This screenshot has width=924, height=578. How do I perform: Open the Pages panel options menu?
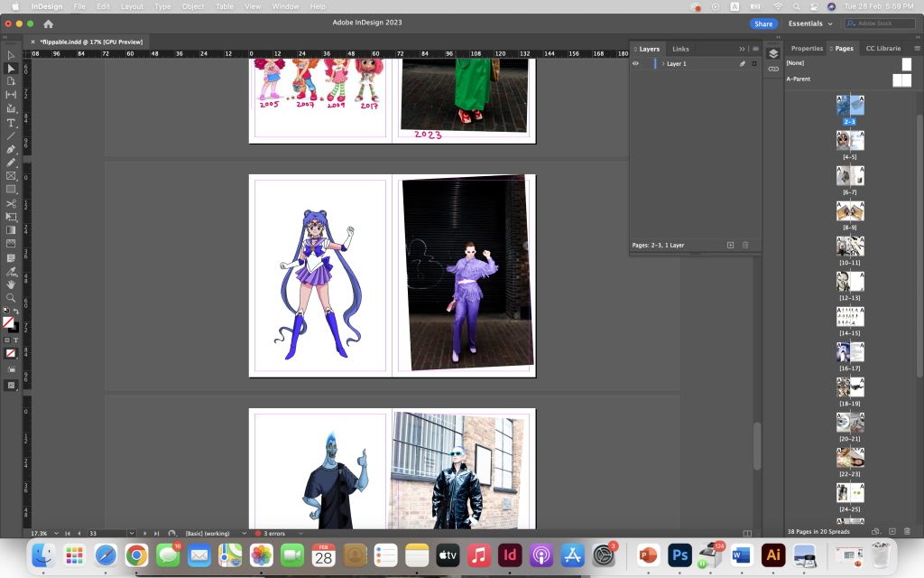tap(917, 49)
